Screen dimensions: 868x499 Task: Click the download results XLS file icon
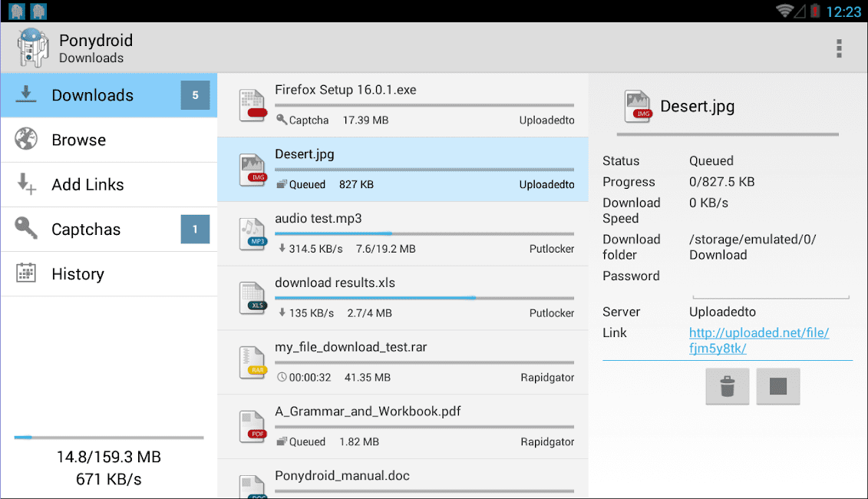pyautogui.click(x=252, y=298)
